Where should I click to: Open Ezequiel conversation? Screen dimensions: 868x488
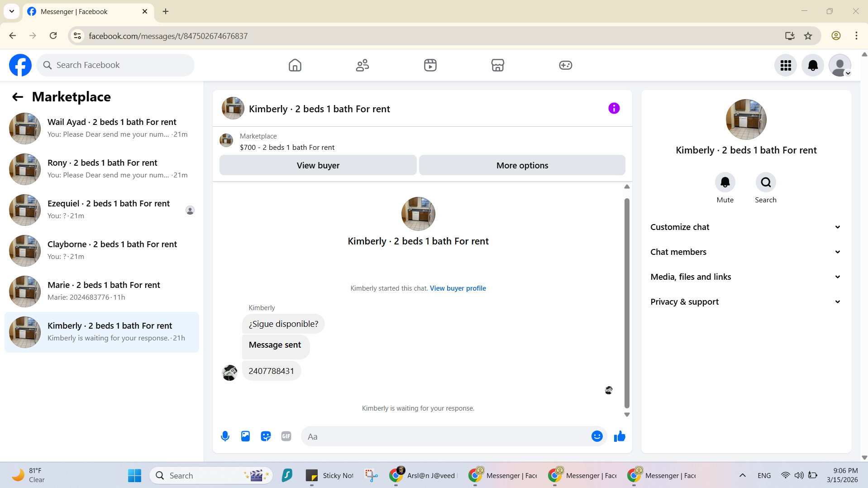[102, 210]
